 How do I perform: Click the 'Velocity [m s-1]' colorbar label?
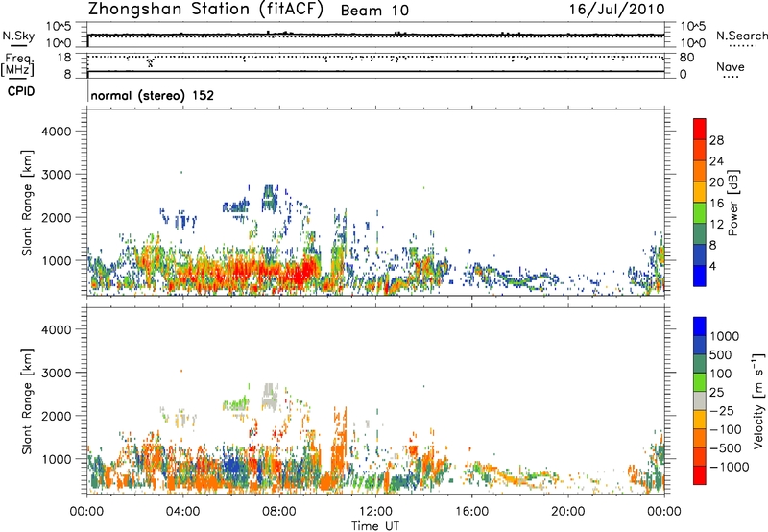(758, 400)
